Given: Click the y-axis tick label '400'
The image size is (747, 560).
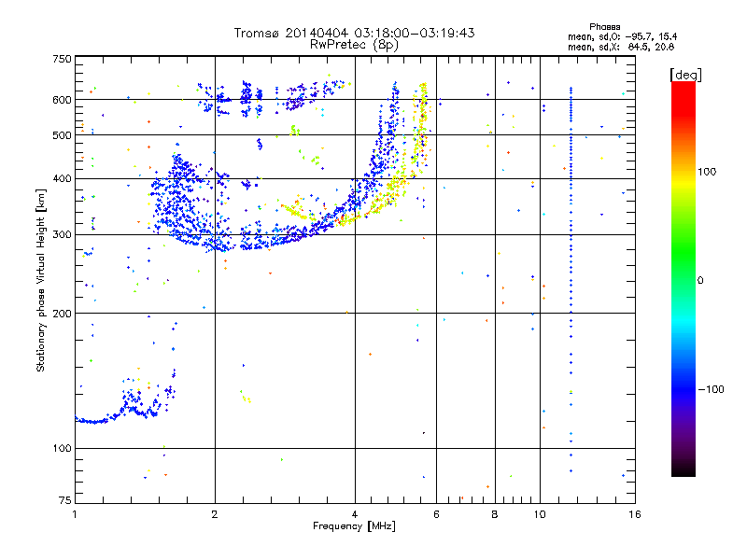Looking at the screenshot, I should pyautogui.click(x=62, y=179).
